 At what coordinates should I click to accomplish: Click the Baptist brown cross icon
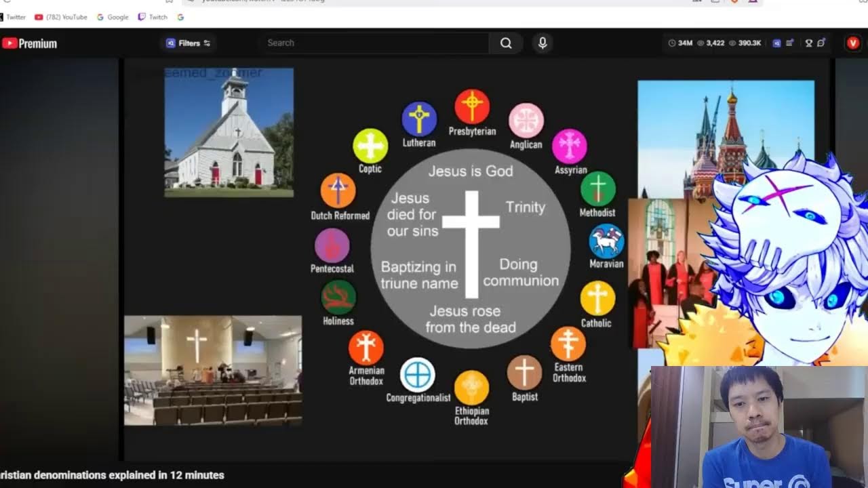pyautogui.click(x=525, y=372)
